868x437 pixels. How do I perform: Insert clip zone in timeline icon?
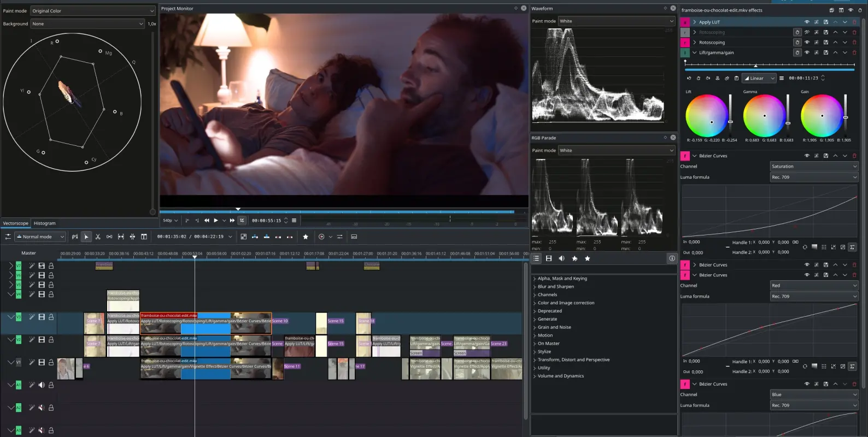click(x=255, y=237)
